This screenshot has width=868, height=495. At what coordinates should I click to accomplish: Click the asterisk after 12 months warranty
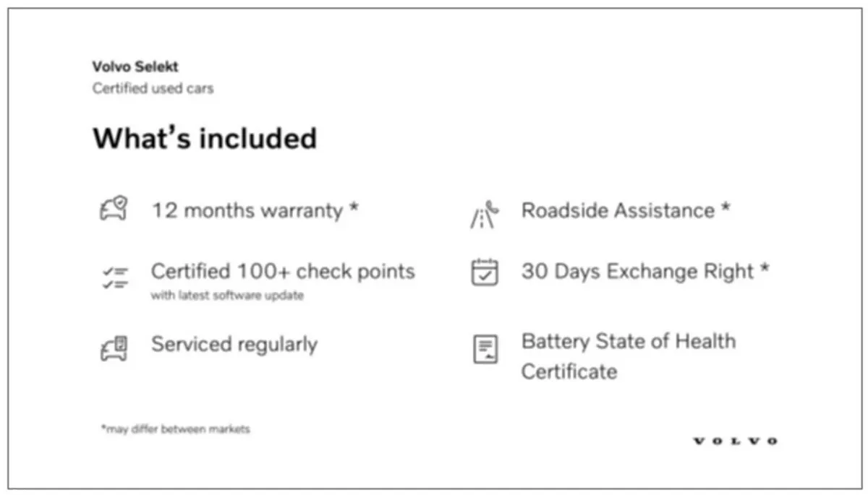click(354, 207)
